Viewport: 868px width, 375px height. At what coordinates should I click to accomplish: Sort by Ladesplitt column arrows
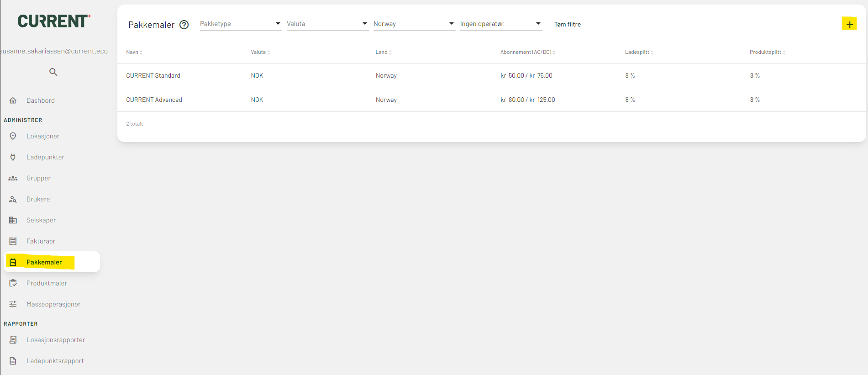(652, 53)
